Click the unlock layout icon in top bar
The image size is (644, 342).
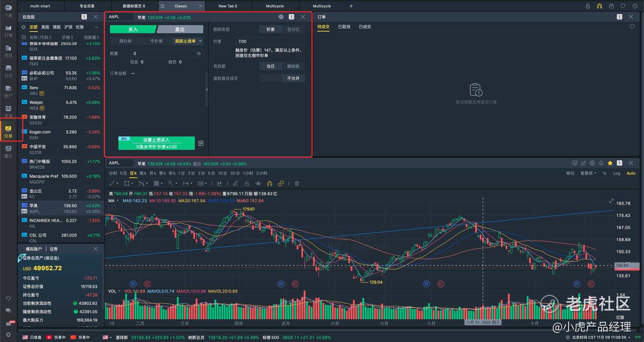click(588, 6)
